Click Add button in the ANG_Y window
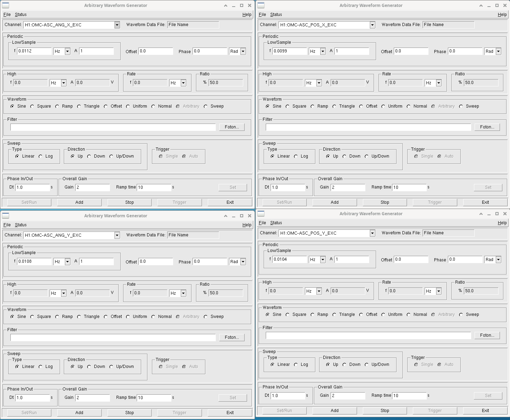The height and width of the screenshot is (420, 510). point(79,412)
